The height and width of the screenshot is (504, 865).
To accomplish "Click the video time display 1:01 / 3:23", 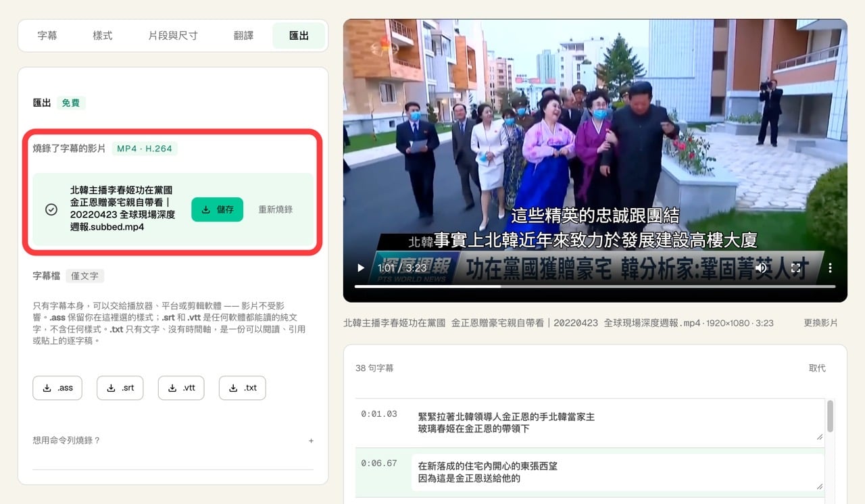I will tap(401, 268).
